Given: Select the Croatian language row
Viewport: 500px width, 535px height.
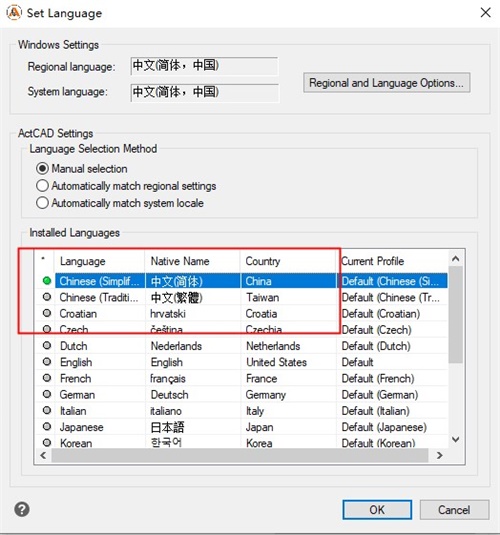Looking at the screenshot, I should point(242,313).
